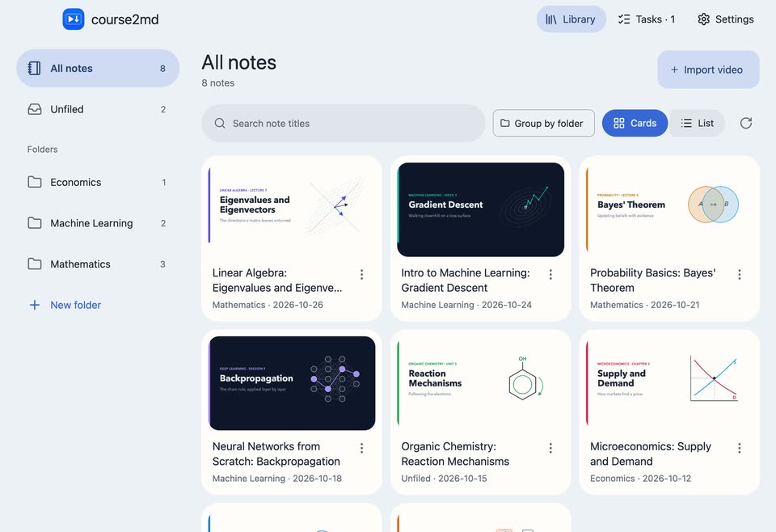Open more options for Supply and Demand note

pos(740,448)
